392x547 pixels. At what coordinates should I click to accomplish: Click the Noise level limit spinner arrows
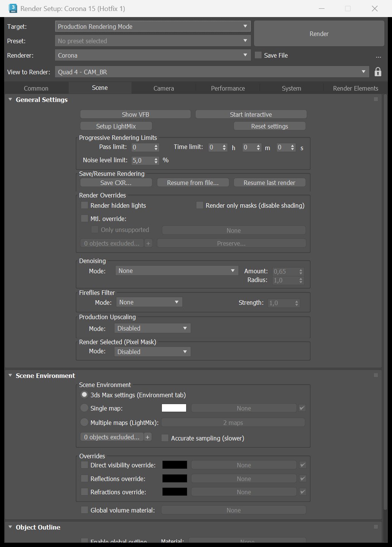156,161
